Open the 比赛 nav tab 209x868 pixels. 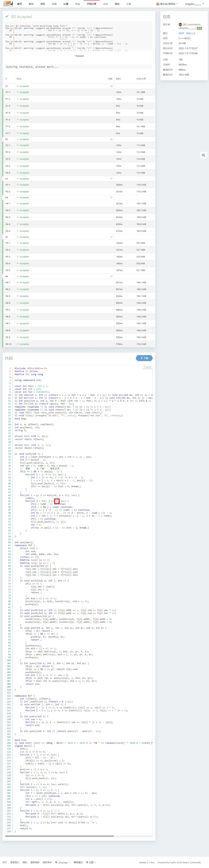66,4
